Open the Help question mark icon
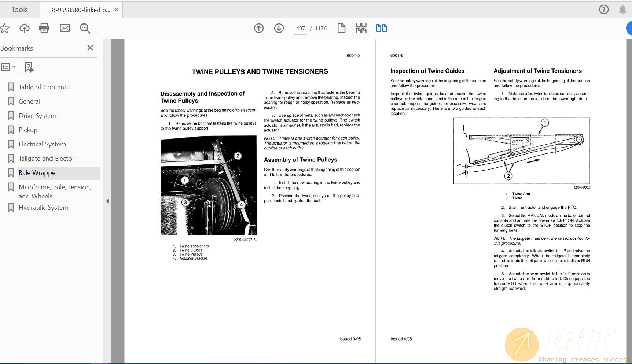632x364 pixels. 603,10
